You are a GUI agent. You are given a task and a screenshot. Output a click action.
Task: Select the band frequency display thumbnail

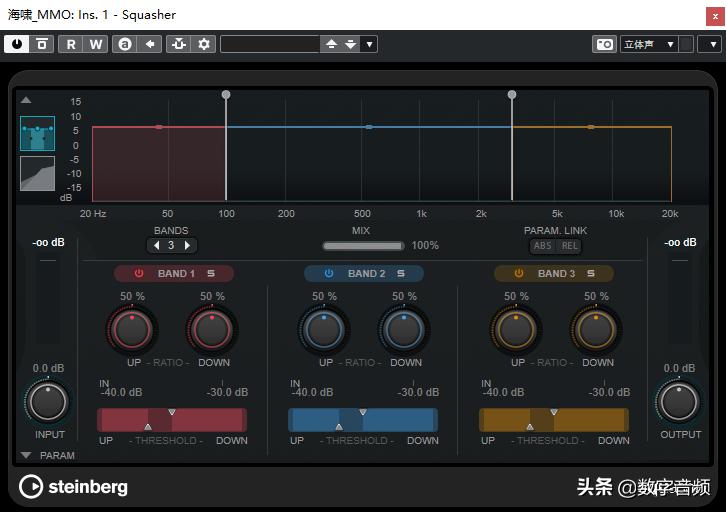(x=38, y=133)
